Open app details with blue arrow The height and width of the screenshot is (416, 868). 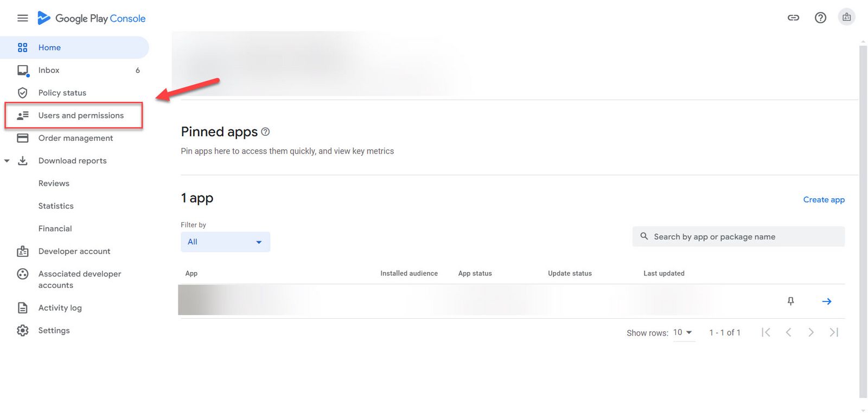[826, 301]
